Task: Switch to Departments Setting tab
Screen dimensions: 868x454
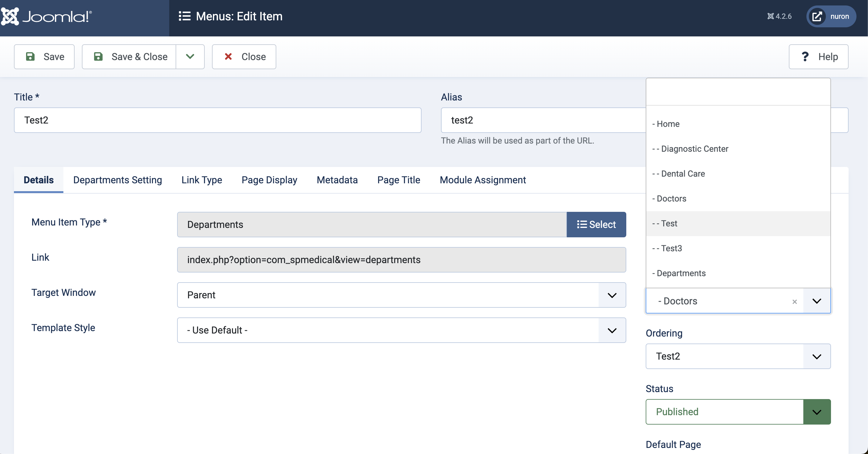Action: [117, 180]
